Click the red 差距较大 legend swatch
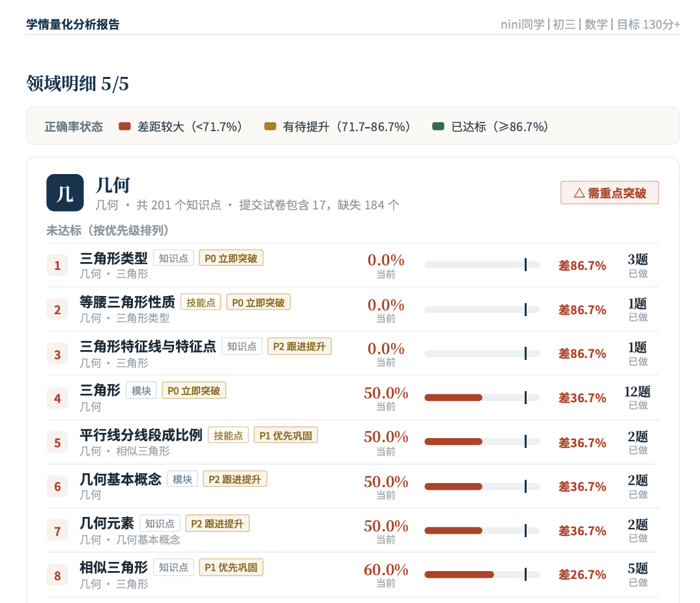 [124, 126]
